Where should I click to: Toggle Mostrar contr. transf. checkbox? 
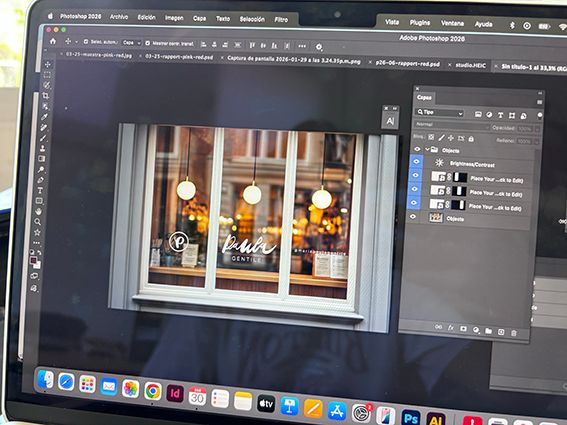pos(148,43)
